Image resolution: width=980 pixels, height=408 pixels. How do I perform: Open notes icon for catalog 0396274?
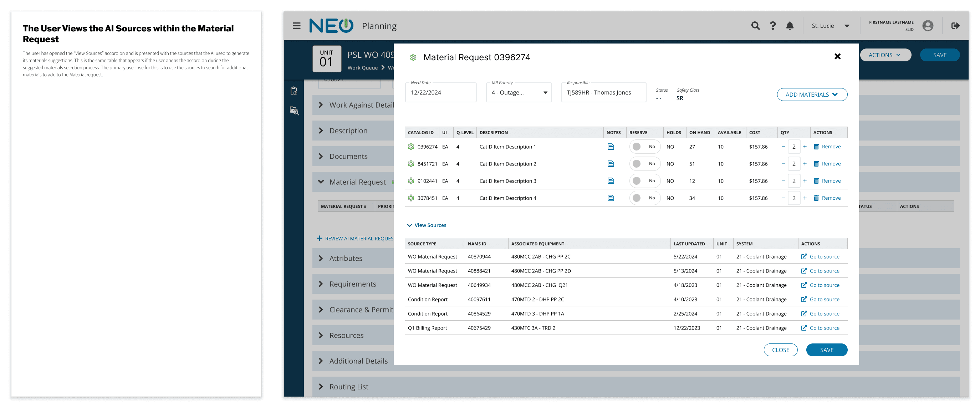click(x=611, y=147)
